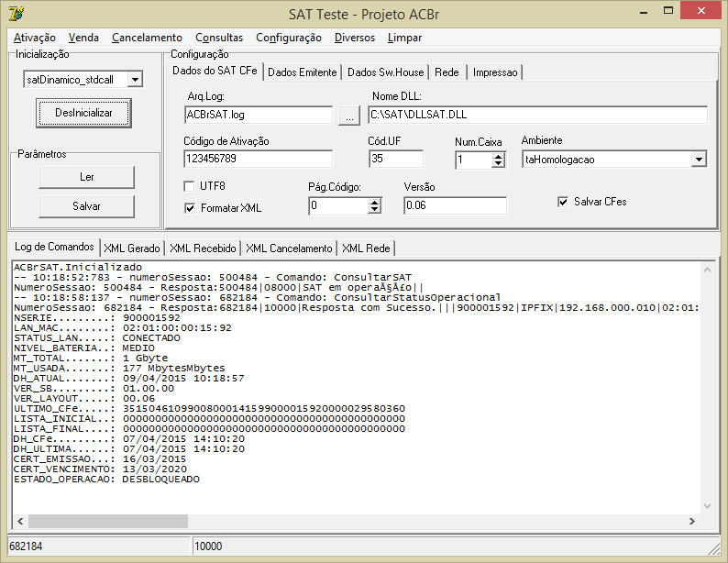This screenshot has height=563, width=728.
Task: Switch to the Rede tab
Action: (447, 72)
